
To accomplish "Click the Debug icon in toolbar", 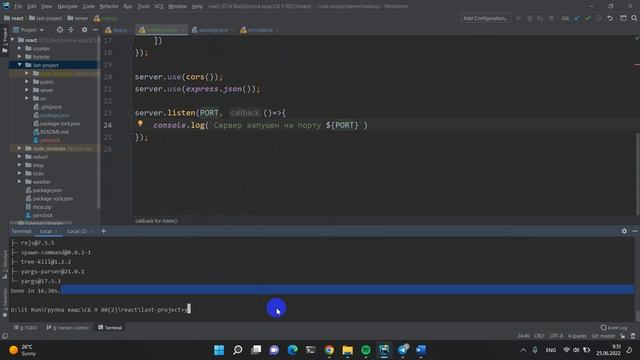I will point(529,18).
